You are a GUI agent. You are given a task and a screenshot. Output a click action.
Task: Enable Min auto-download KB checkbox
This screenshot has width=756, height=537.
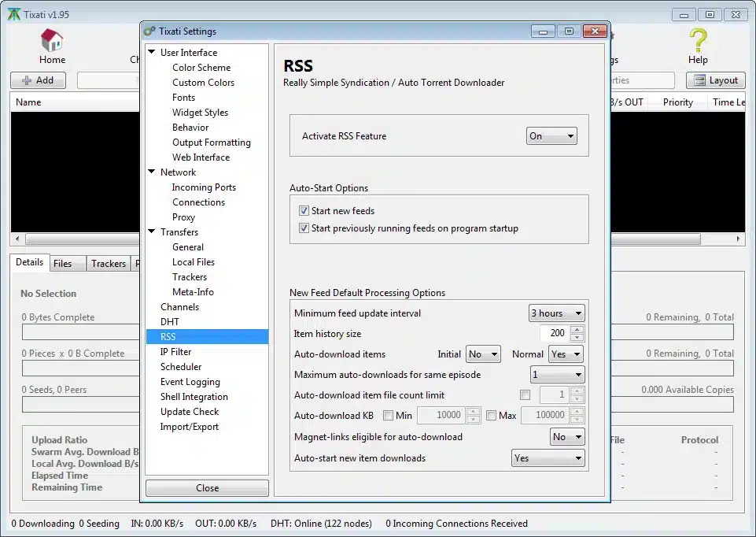point(388,416)
